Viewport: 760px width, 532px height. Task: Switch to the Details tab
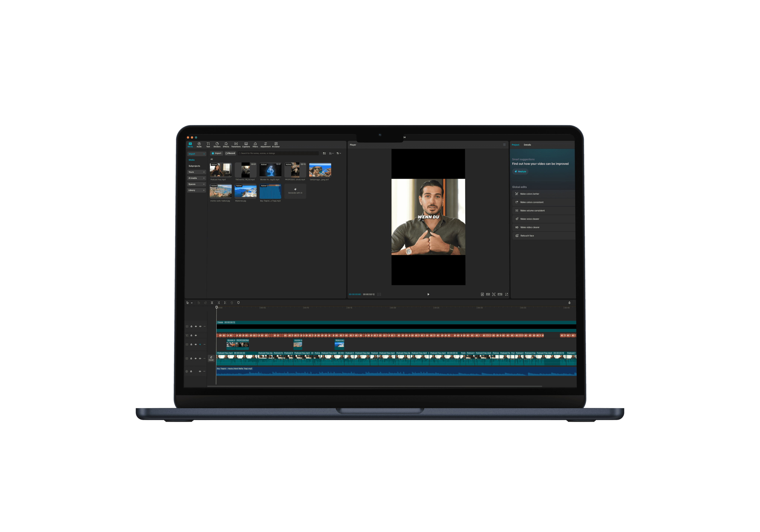527,145
